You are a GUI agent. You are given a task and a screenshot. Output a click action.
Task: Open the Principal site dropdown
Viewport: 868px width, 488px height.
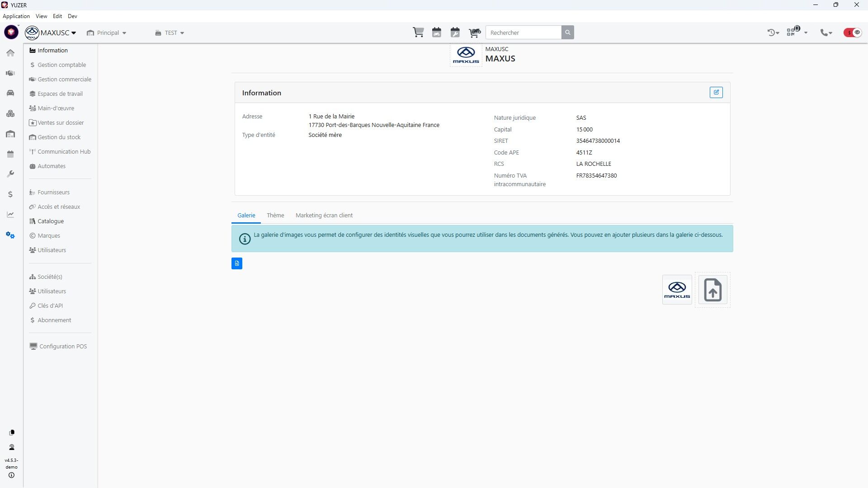point(107,33)
